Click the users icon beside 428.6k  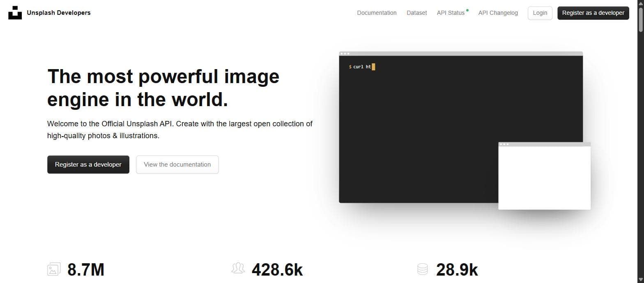[238, 269]
